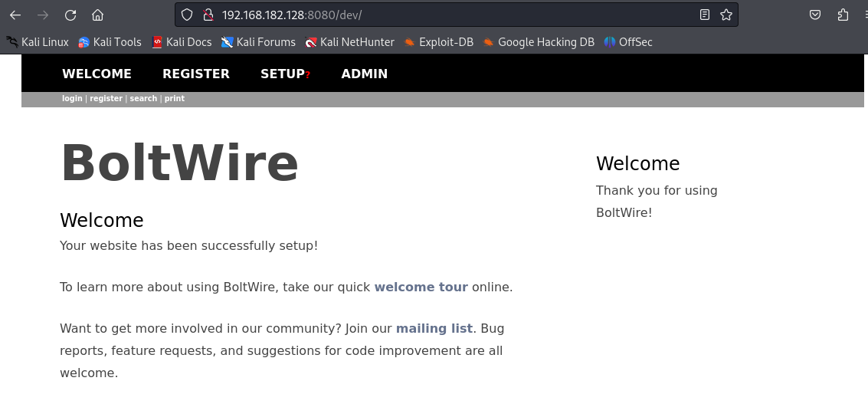868x404 pixels.
Task: Open Kali Linux bookmark
Action: coord(37,42)
